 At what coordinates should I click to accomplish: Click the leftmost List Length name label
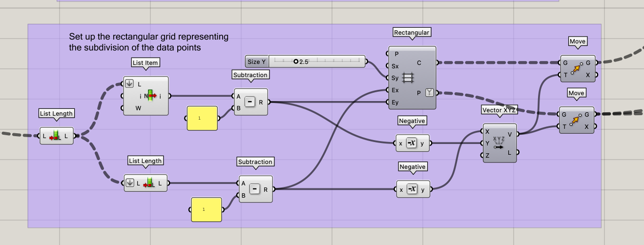point(57,114)
